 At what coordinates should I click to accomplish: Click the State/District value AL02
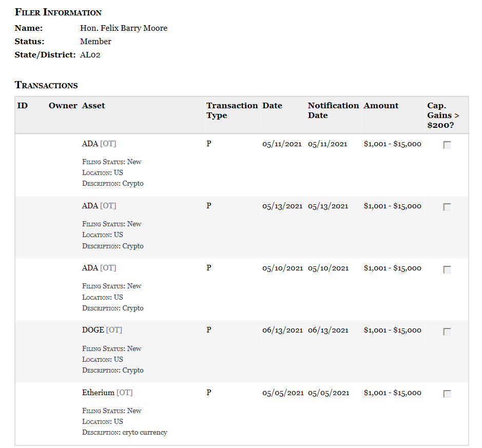click(90, 55)
